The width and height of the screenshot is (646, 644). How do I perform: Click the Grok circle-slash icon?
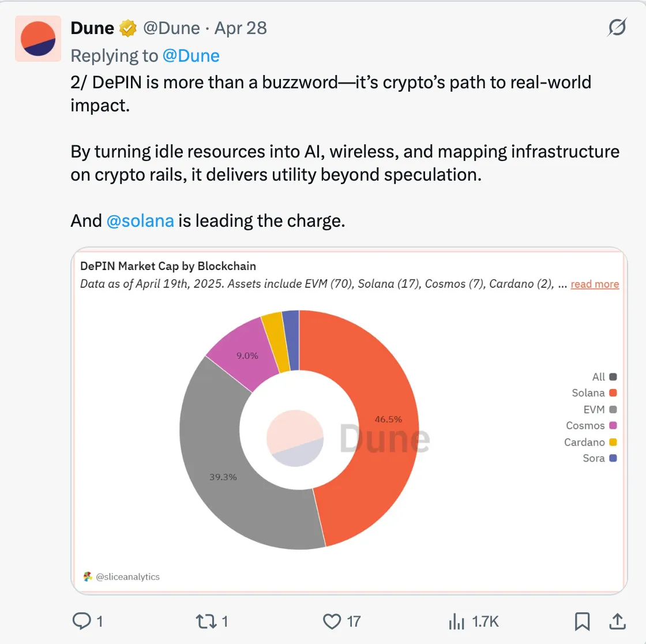[x=617, y=28]
